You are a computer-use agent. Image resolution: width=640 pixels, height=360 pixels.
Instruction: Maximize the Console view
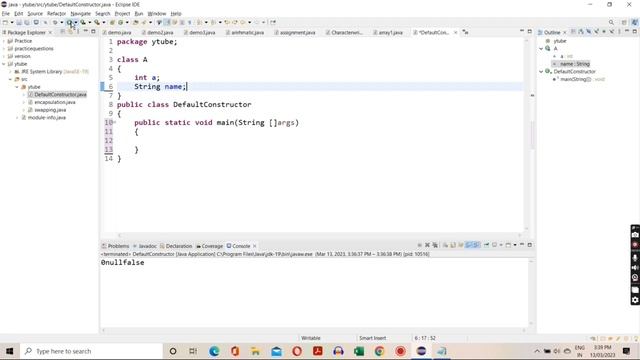[530, 245]
